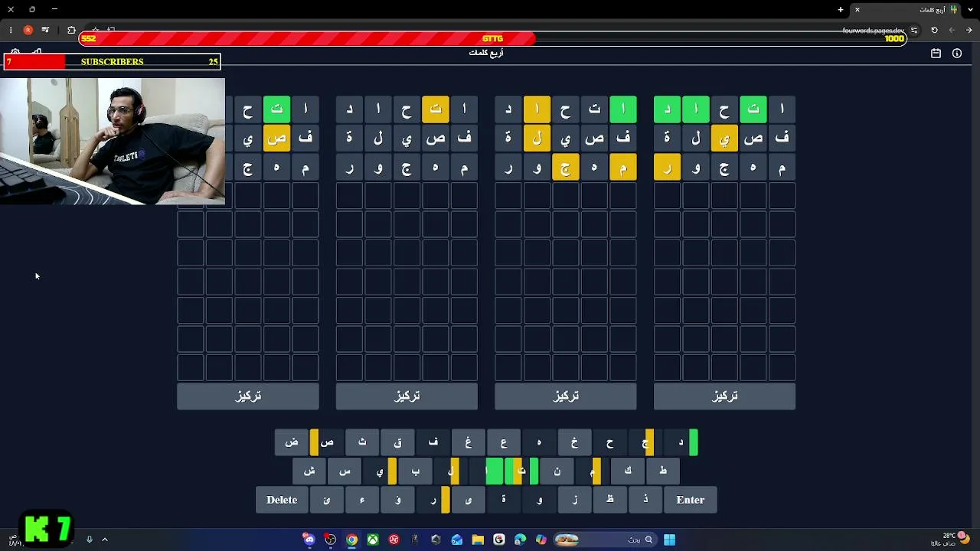
Task: Click the ح key on the on-screen keyboard
Action: tap(610, 442)
